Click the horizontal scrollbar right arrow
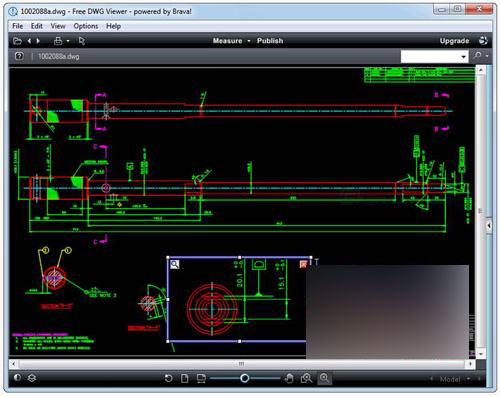Viewport: 500px width, 396px height. 470,364
